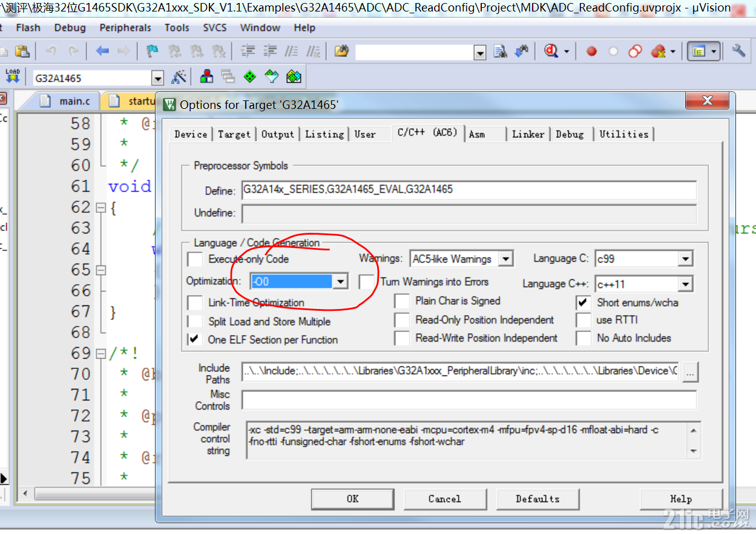
Task: Open Options for Target magic wand icon
Action: point(179,77)
